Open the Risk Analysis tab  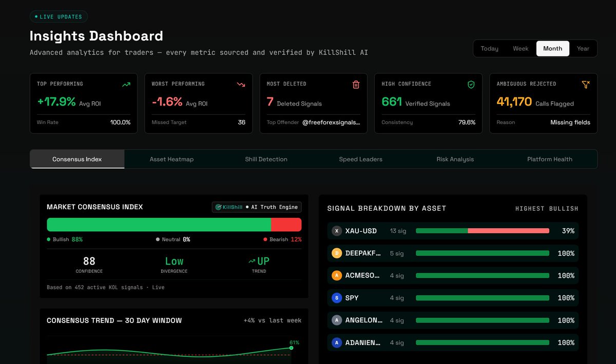coord(455,159)
